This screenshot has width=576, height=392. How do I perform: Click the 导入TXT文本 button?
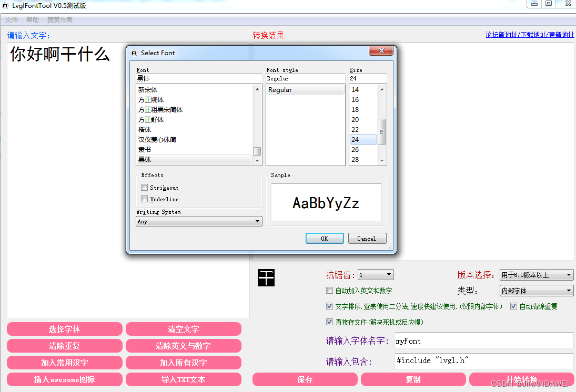tap(183, 379)
